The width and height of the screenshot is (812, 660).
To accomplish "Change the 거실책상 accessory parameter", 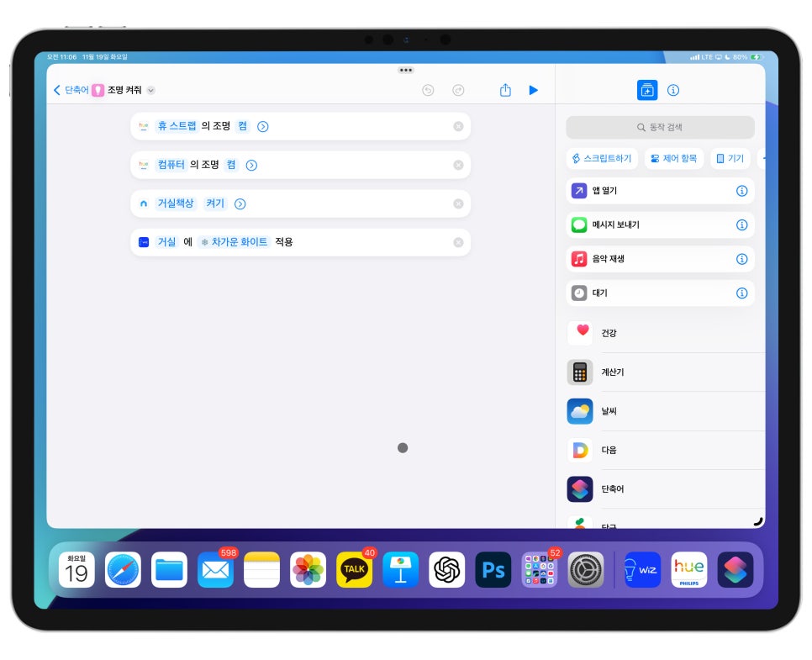I will coord(176,203).
